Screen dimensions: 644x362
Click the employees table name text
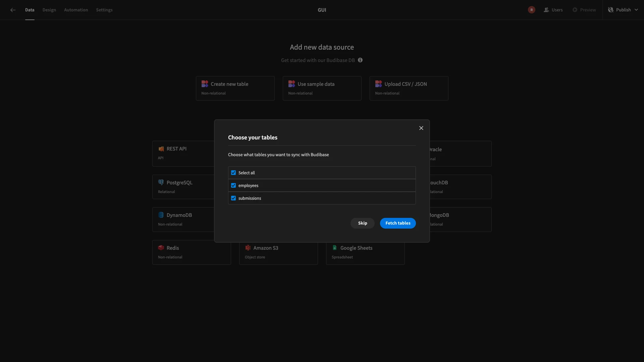pos(248,186)
